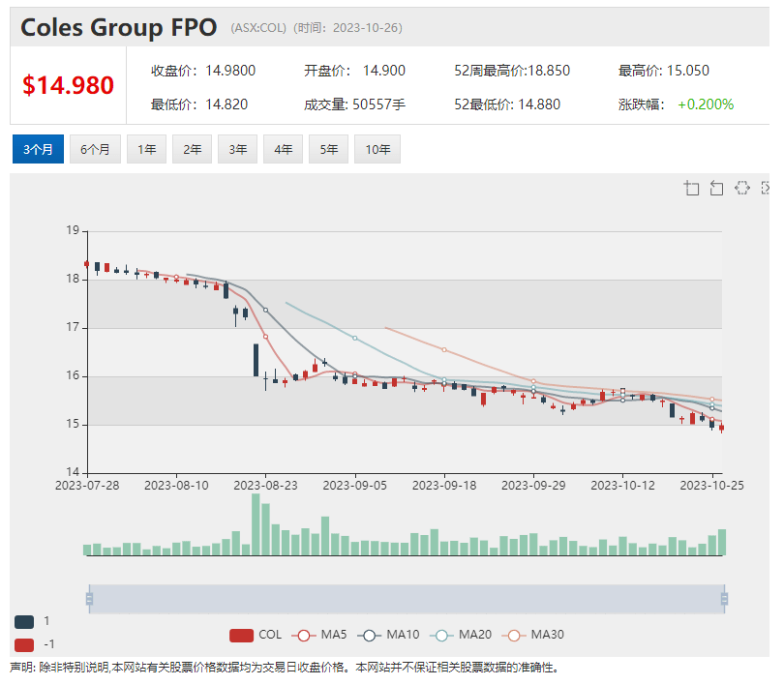Switch chart to 5年 range
Screen dimensions: 784x685
click(x=328, y=149)
